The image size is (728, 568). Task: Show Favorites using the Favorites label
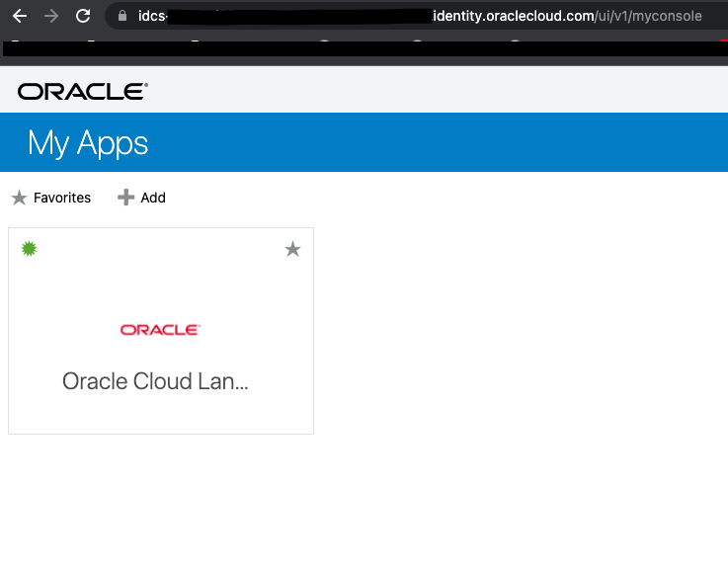[62, 198]
